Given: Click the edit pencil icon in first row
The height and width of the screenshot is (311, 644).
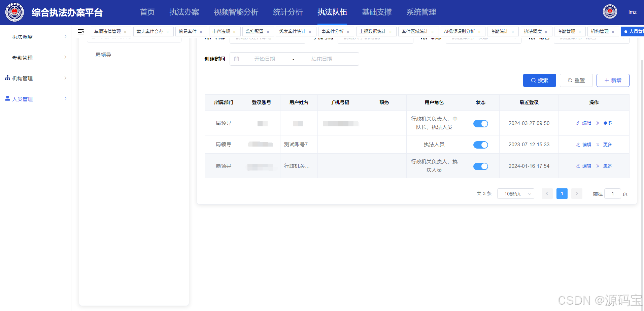Looking at the screenshot, I should (578, 123).
